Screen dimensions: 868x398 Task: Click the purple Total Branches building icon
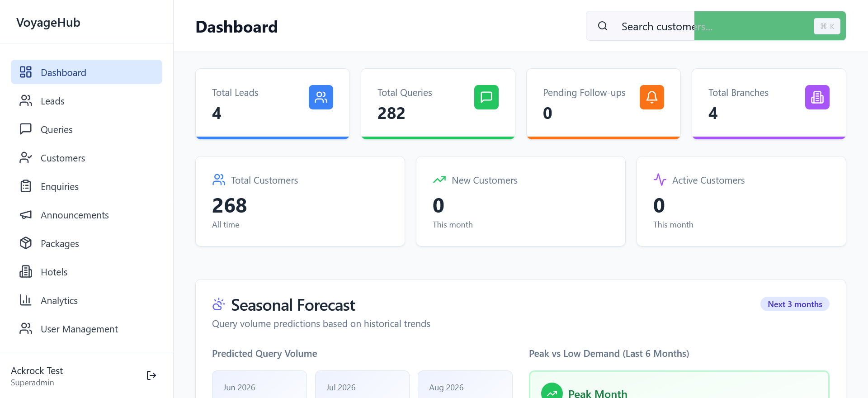817,97
